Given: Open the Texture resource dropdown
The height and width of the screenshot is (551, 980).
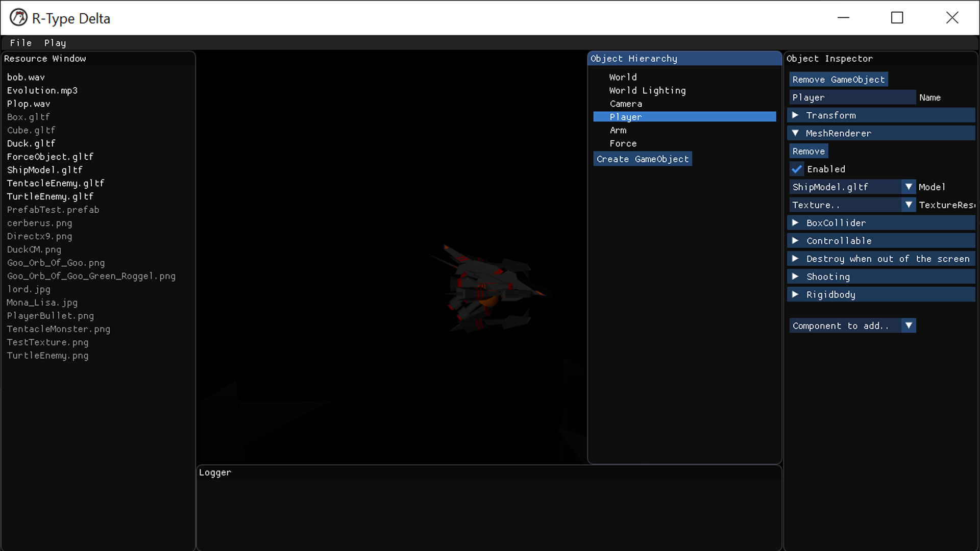Looking at the screenshot, I should (x=852, y=205).
